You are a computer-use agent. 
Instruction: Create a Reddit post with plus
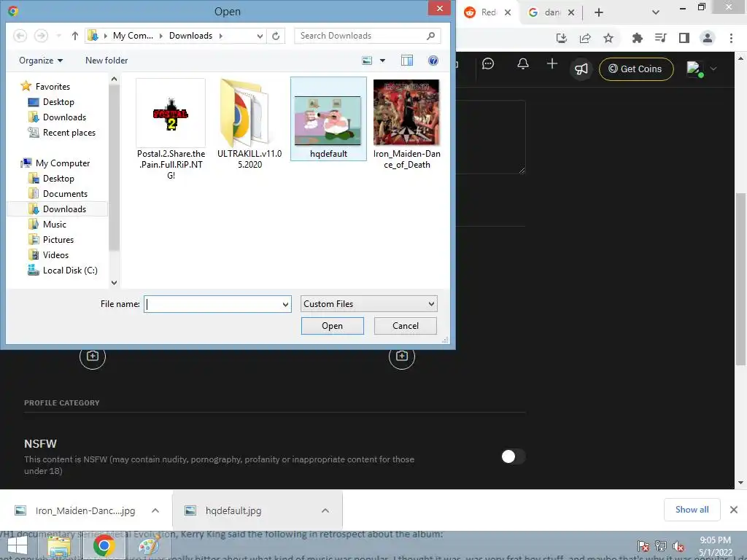[x=552, y=64]
